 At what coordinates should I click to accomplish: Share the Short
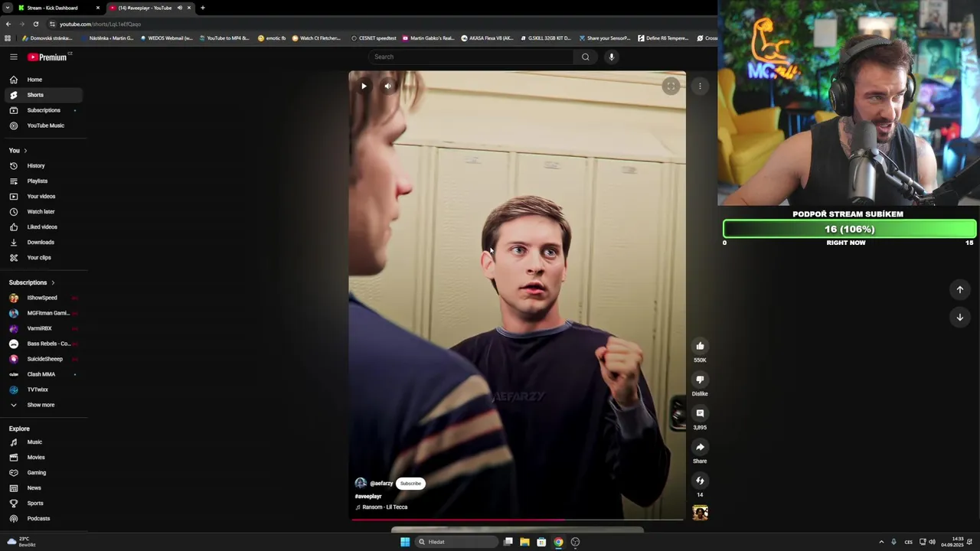(x=700, y=447)
